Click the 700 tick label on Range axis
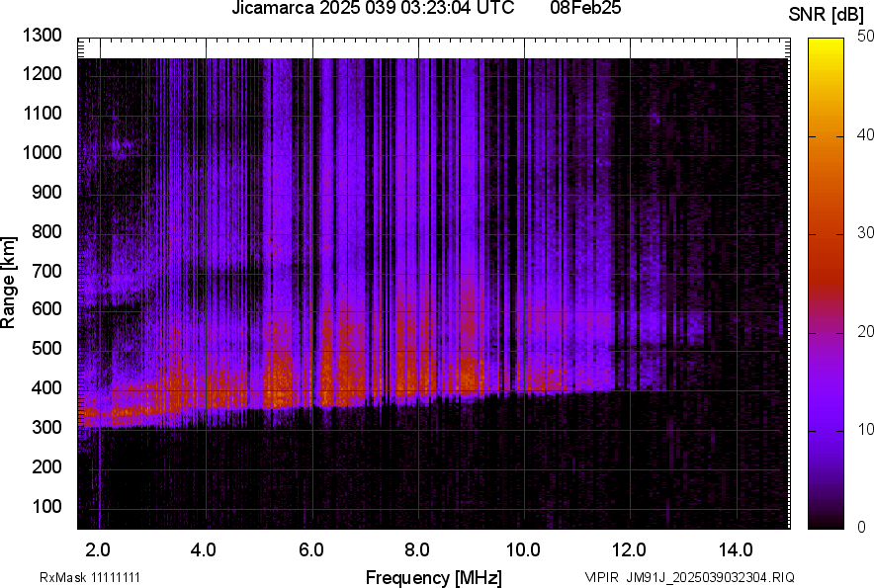The height and width of the screenshot is (588, 874). click(x=50, y=271)
